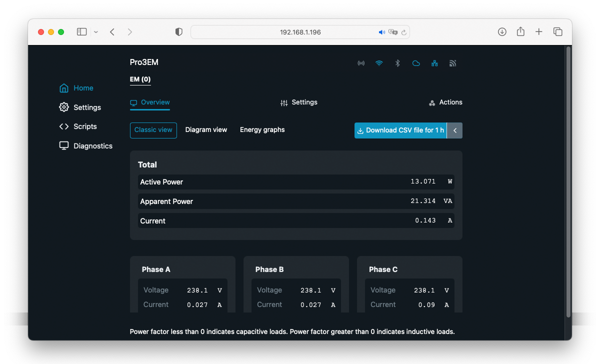The height and width of the screenshot is (364, 600).
Task: Toggle the Safari sidebar
Action: 81,32
